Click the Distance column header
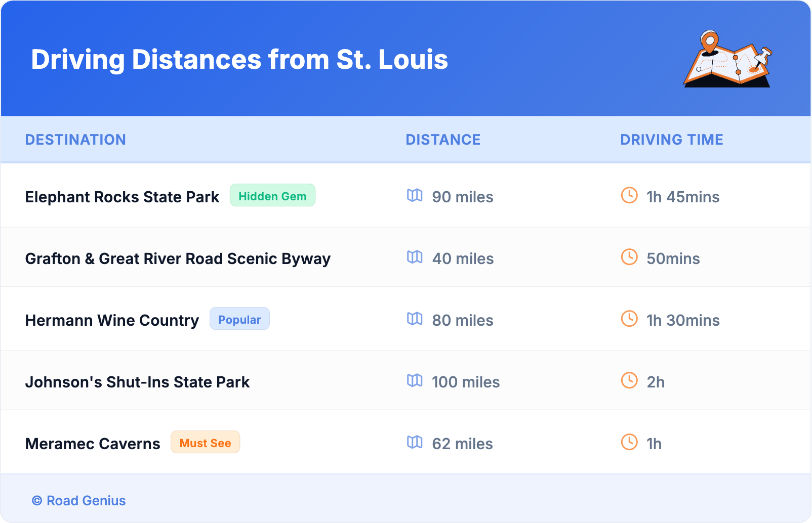The width and height of the screenshot is (812, 523). coord(443,140)
